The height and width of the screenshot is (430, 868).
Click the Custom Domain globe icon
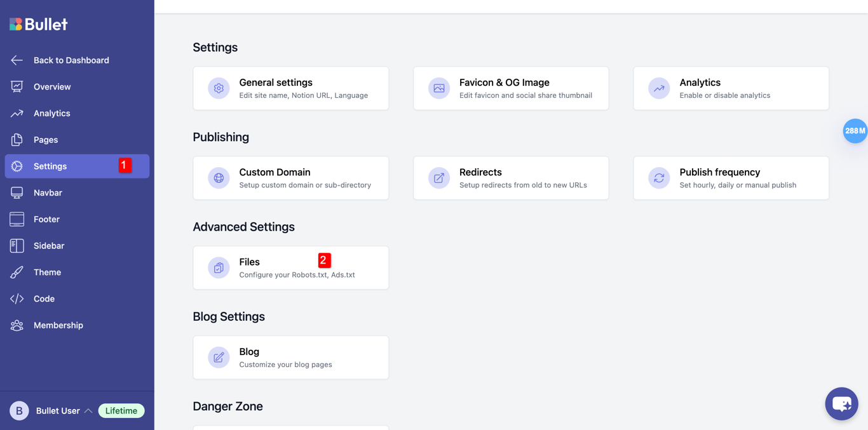pyautogui.click(x=219, y=178)
